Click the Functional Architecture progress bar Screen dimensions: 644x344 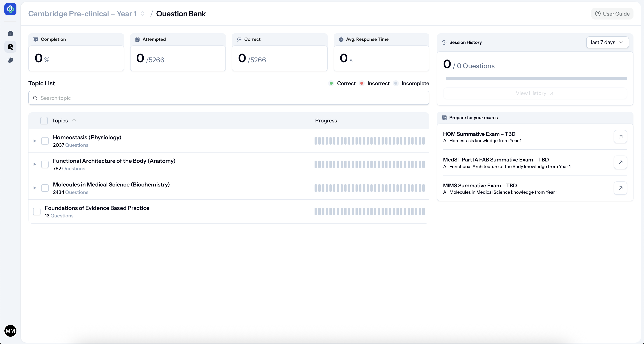369,164
